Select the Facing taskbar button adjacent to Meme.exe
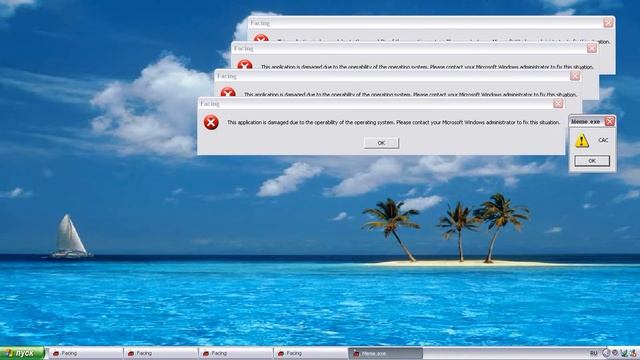Image resolution: width=640 pixels, height=360 pixels. click(x=310, y=353)
